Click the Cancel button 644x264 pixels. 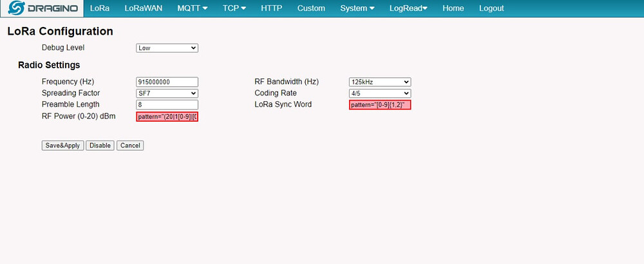point(130,146)
